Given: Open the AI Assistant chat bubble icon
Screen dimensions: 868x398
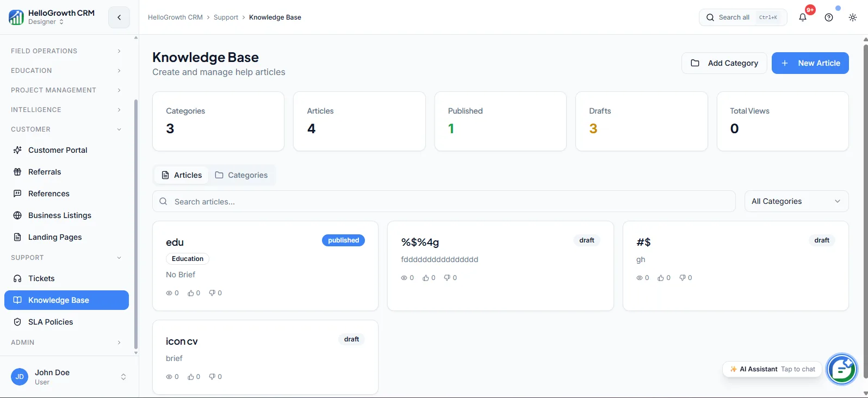Looking at the screenshot, I should 842,369.
